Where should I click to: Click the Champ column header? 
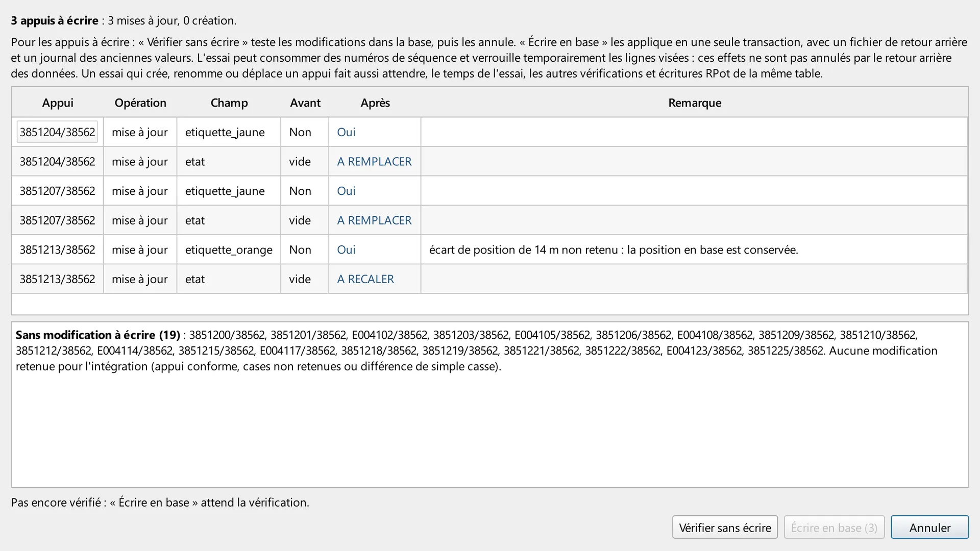click(x=229, y=103)
